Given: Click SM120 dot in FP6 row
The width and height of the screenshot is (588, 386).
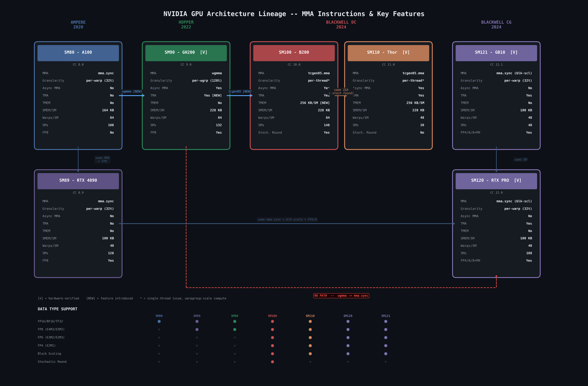Looking at the screenshot, I should 348,338.
